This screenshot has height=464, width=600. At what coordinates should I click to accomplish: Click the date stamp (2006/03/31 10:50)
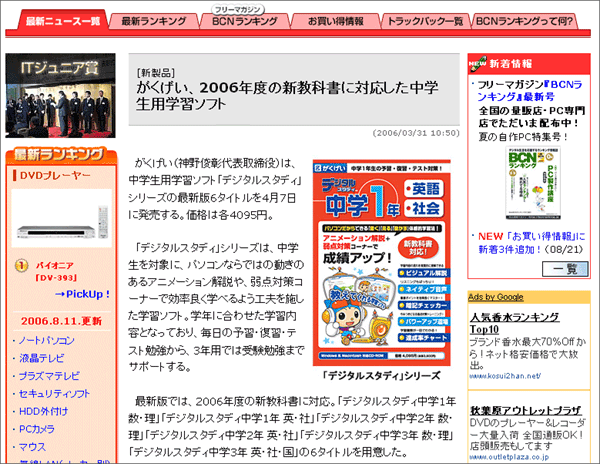click(x=416, y=133)
